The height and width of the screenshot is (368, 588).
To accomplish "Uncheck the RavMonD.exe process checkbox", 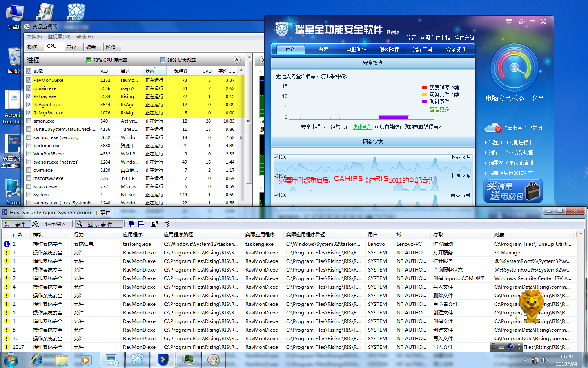I will point(29,80).
